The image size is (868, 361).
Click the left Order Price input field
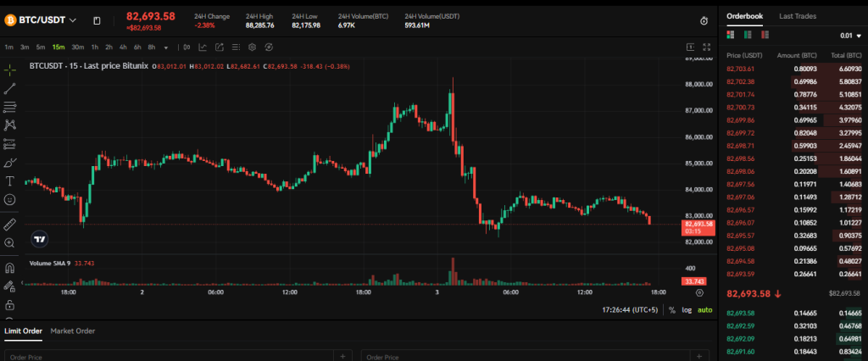[169, 356]
